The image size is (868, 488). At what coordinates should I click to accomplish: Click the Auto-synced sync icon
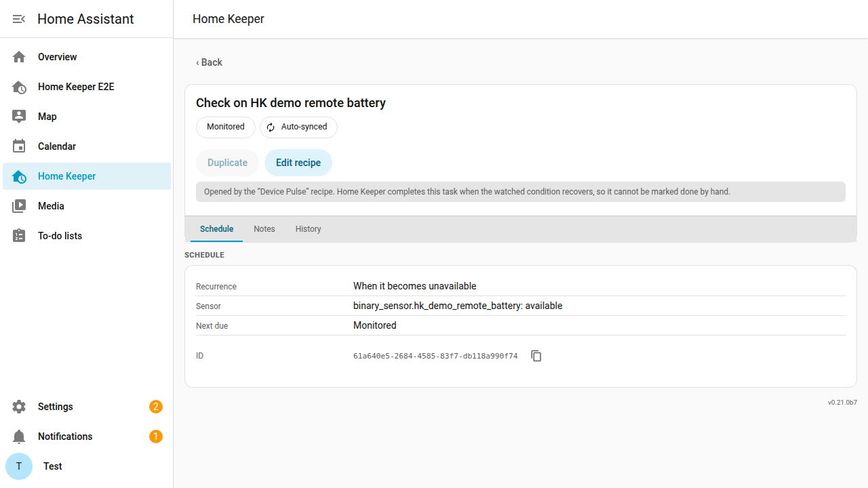tap(271, 127)
